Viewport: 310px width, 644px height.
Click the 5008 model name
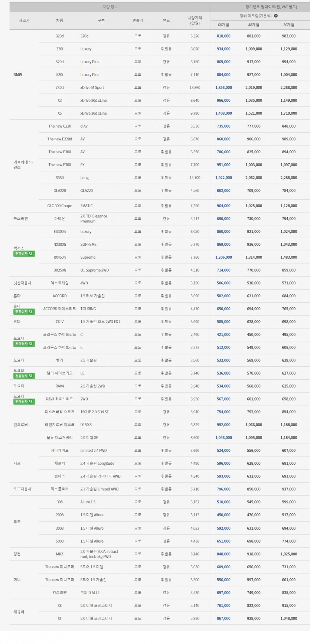coord(59,541)
